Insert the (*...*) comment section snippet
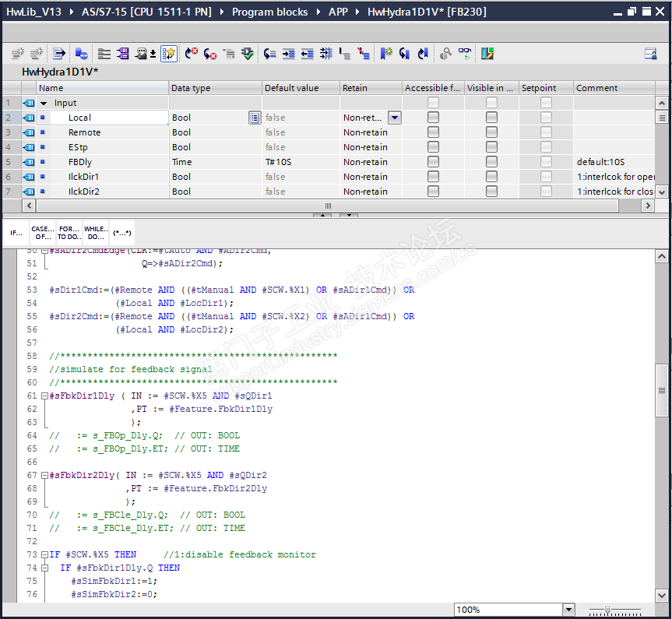This screenshot has height=619, width=672. [x=122, y=233]
